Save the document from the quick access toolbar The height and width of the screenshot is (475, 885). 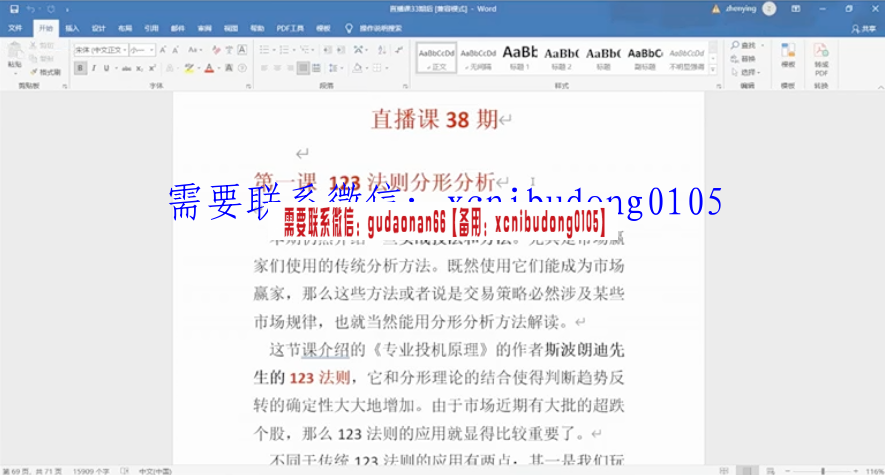15,9
